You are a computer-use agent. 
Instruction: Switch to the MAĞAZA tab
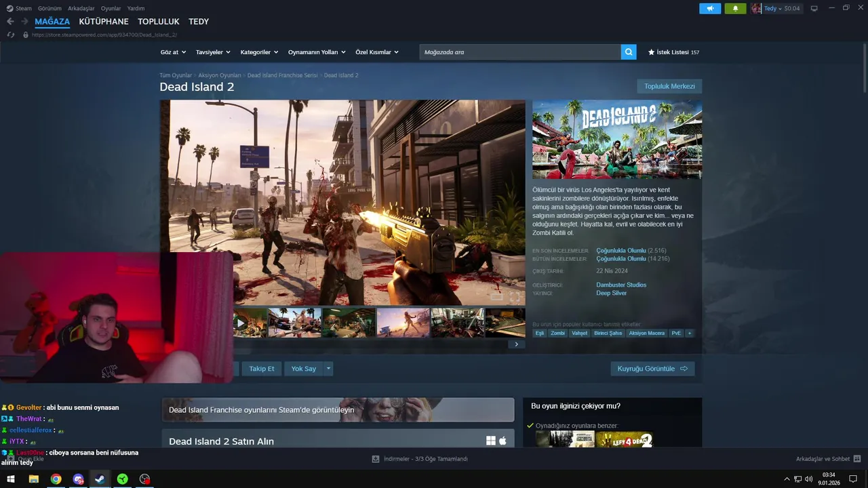(x=52, y=22)
